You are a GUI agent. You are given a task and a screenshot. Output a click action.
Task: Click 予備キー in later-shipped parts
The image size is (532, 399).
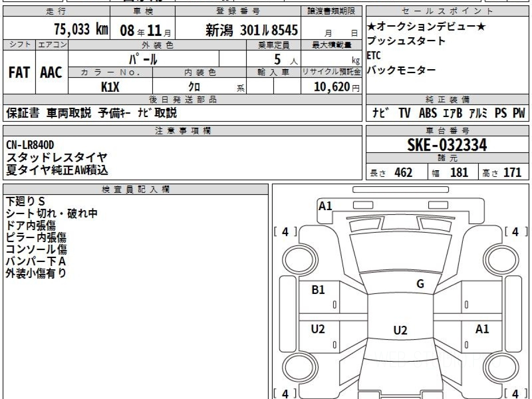click(114, 113)
